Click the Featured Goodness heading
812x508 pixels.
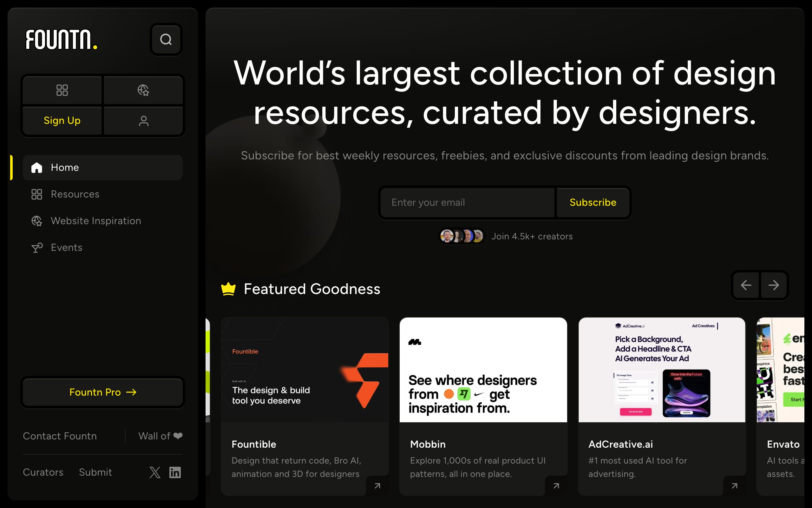[312, 289]
